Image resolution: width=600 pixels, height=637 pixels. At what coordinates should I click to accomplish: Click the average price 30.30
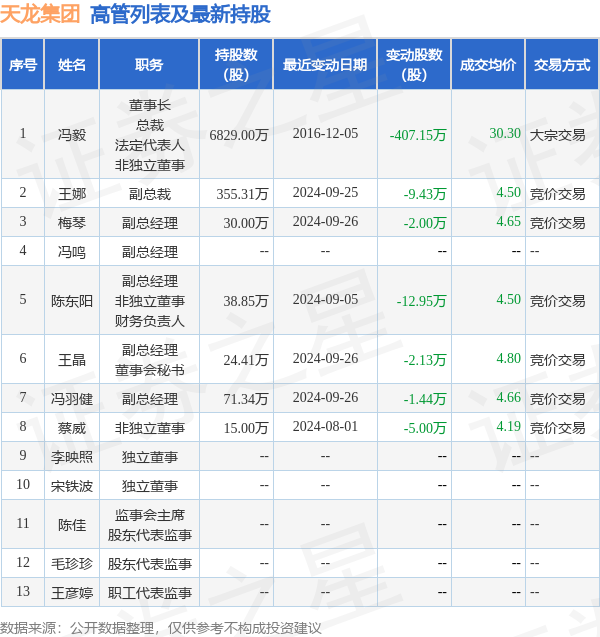(x=505, y=133)
